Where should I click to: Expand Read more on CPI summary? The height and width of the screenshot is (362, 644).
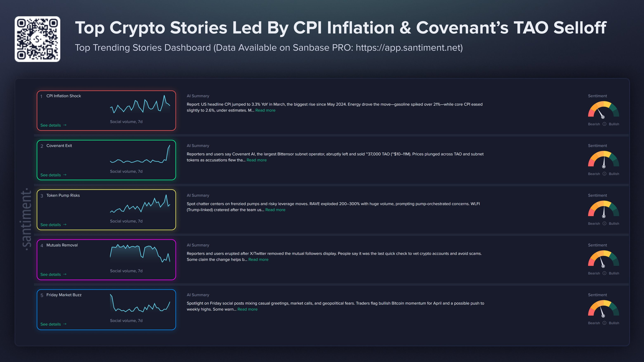(265, 110)
